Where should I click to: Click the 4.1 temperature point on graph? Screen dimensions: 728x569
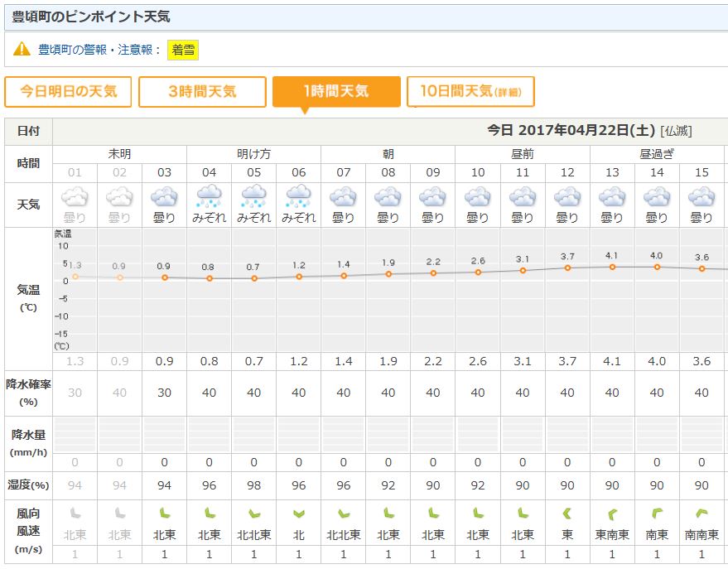pos(612,267)
